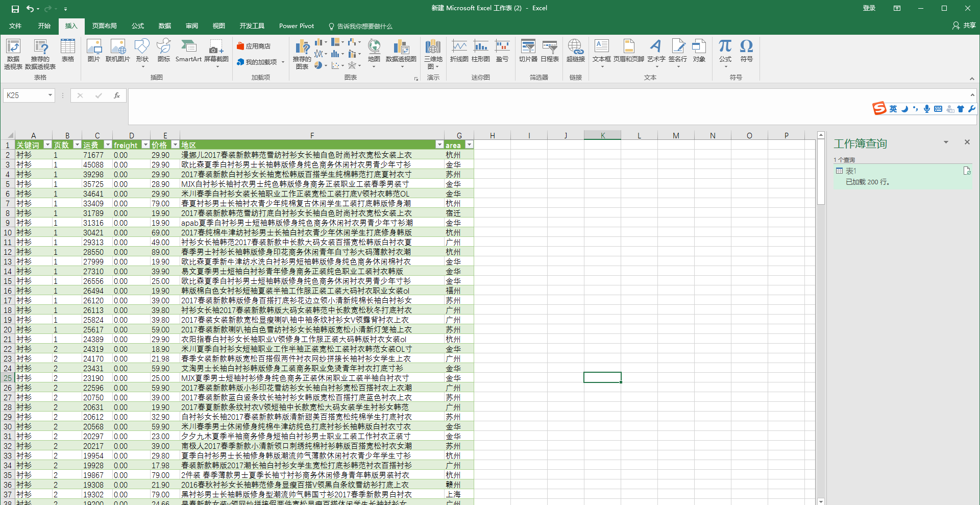980x505 pixels.
Task: Insert a text box (文本框)
Action: [x=602, y=53]
